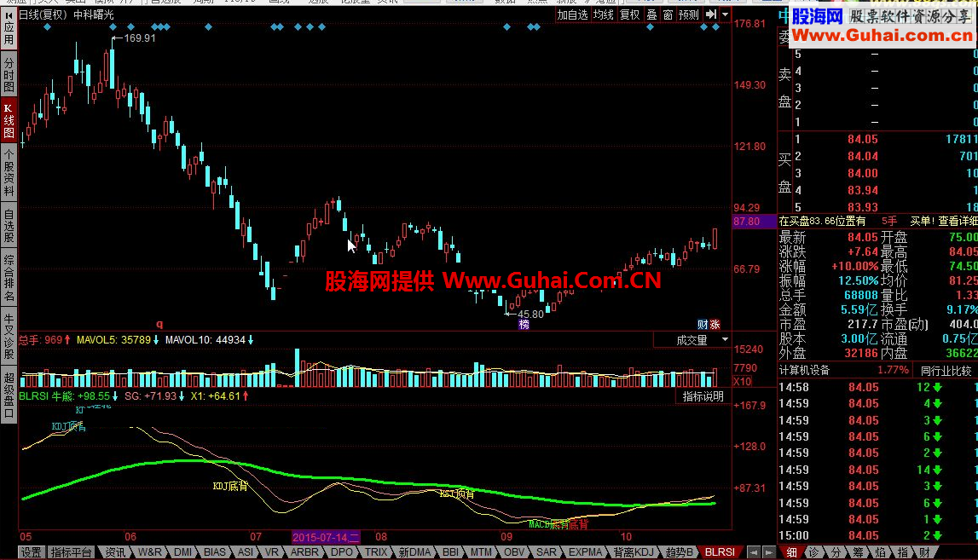This screenshot has height=560, width=978.
Task: Open the 应用 sidebar section
Action: [9, 32]
